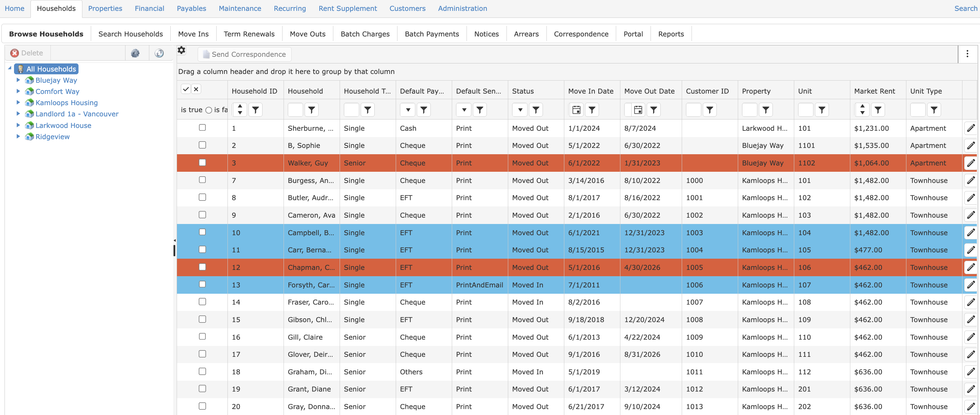The image size is (980, 415).
Task: Open filter funnel for Market Rent column
Action: 878,110
